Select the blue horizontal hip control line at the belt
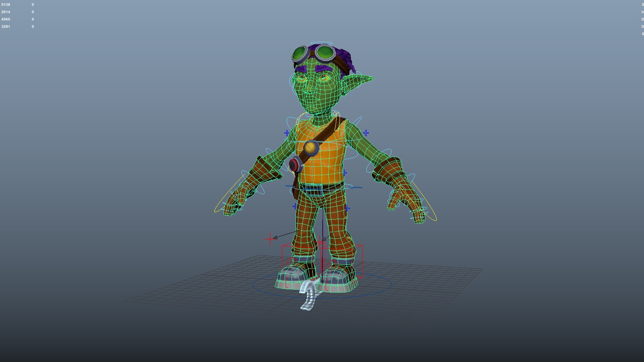This screenshot has height=362, width=644. pos(324,187)
